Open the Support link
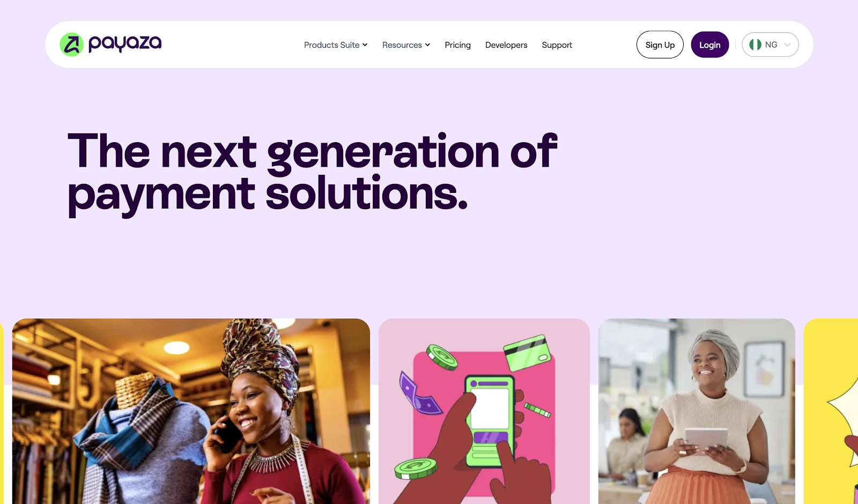 point(557,45)
